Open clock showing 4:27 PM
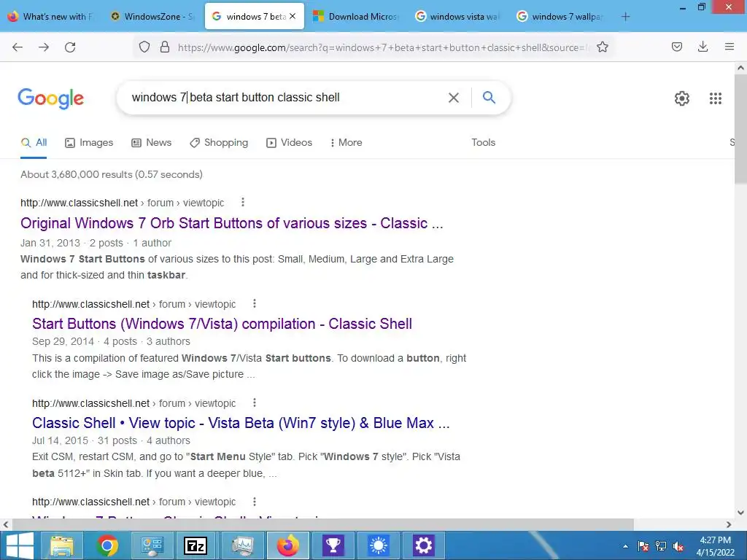Viewport: 747px width, 560px height. (x=715, y=546)
